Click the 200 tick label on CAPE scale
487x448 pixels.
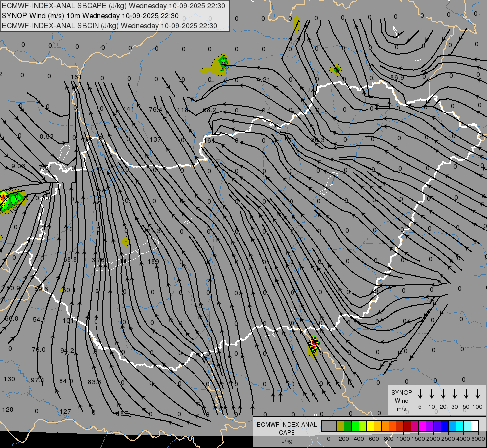tap(344, 439)
